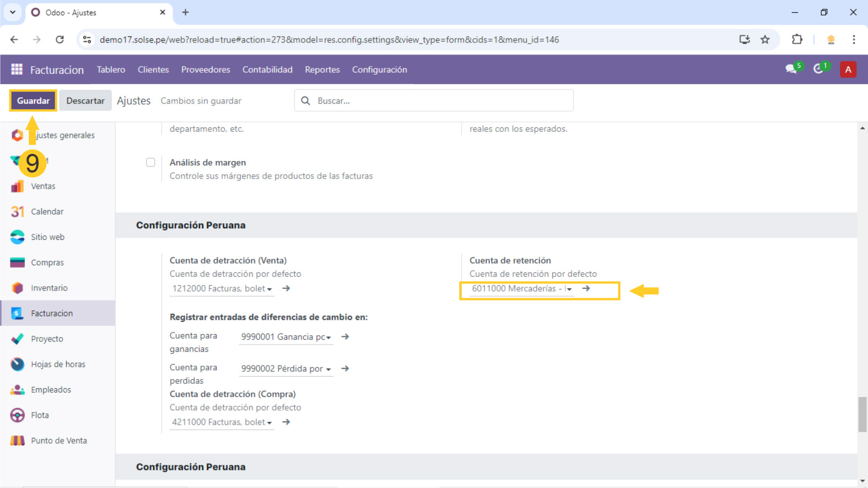Expand Cuenta de detracción (Compra) dropdown
This screenshot has height=488, width=868.
(269, 422)
